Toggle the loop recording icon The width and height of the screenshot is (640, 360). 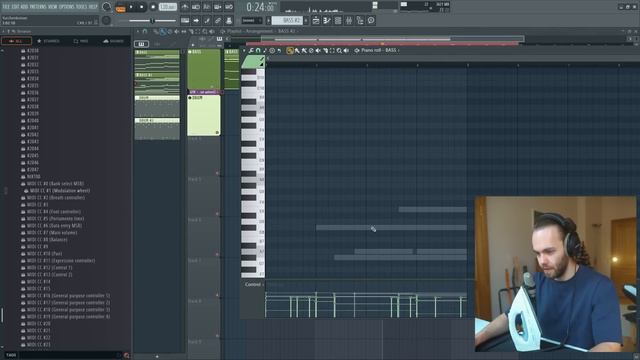click(x=229, y=7)
